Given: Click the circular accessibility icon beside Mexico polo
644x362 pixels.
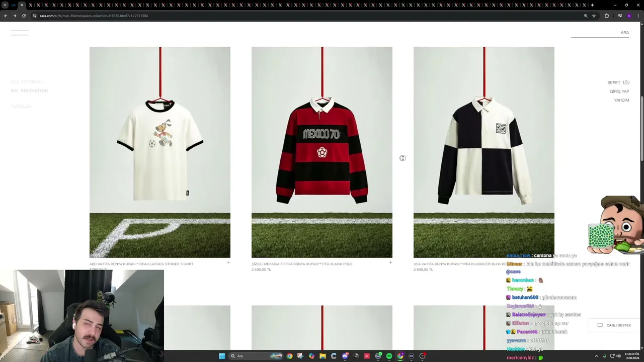Looking at the screenshot, I should pos(403,158).
